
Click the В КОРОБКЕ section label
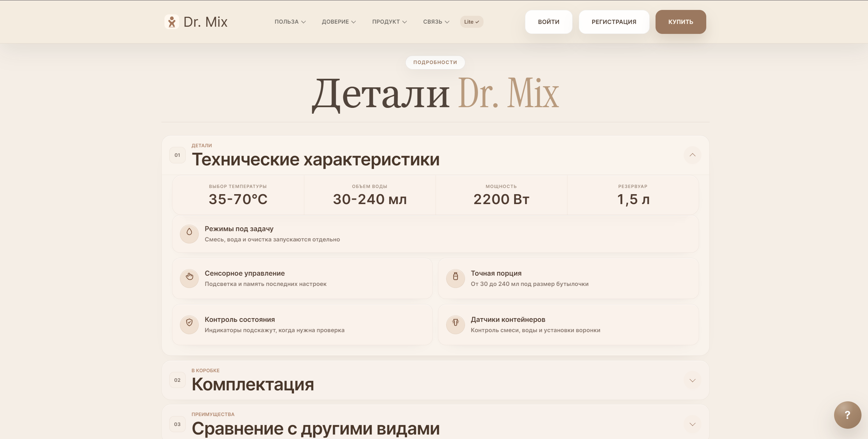206,371
